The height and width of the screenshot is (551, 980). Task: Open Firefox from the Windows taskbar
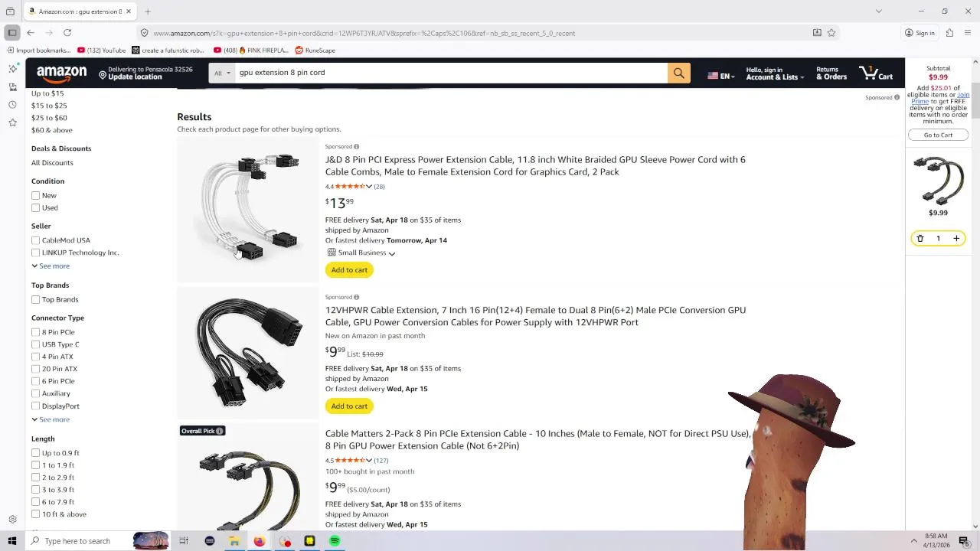pos(260,541)
